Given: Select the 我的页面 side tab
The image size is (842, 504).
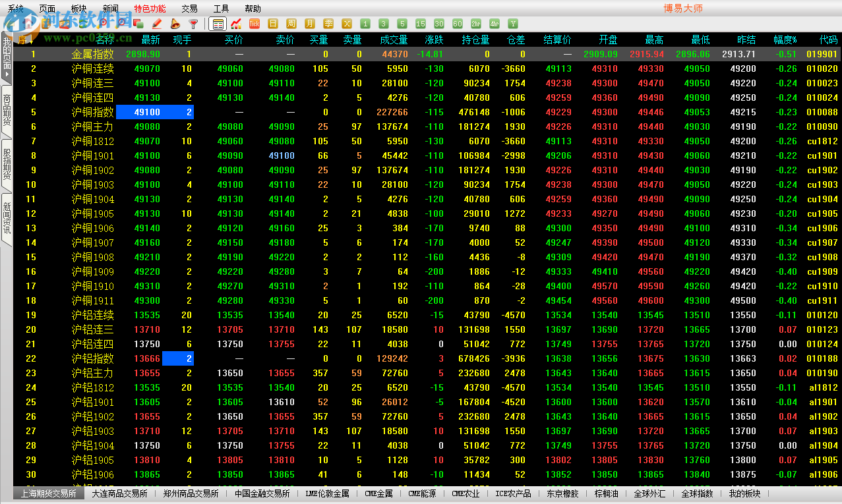Looking at the screenshot, I should (7, 58).
